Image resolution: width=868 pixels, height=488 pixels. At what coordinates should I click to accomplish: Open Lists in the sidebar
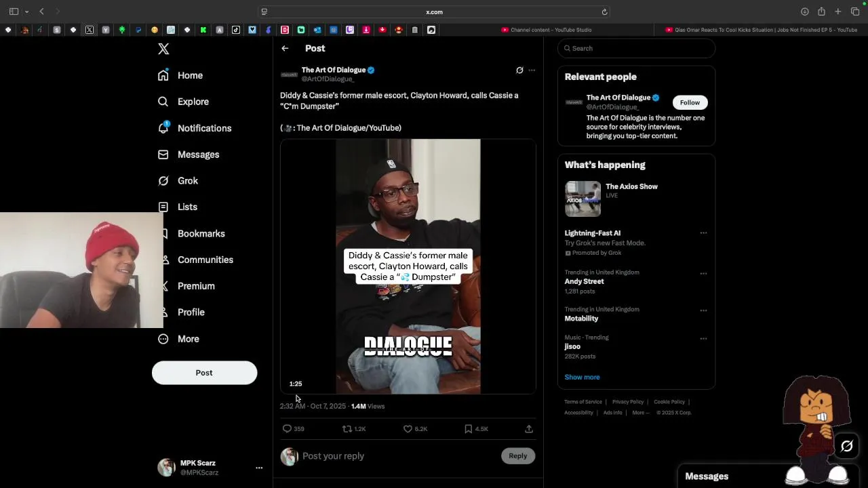pyautogui.click(x=178, y=207)
